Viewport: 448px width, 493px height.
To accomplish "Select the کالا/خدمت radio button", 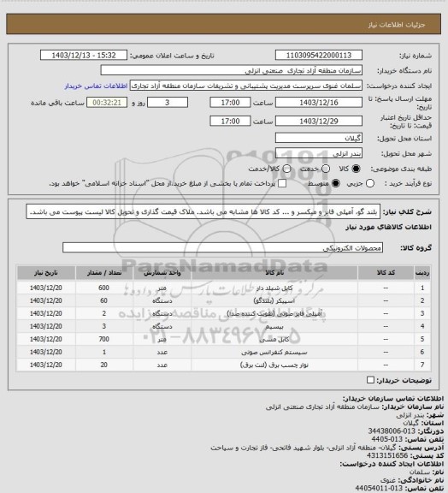I will tap(286, 169).
